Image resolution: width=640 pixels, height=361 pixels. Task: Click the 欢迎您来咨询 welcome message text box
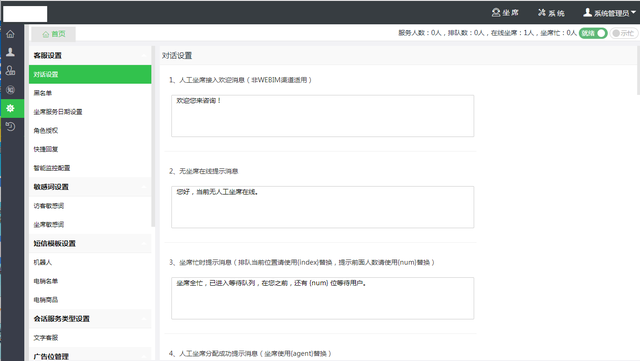click(322, 116)
